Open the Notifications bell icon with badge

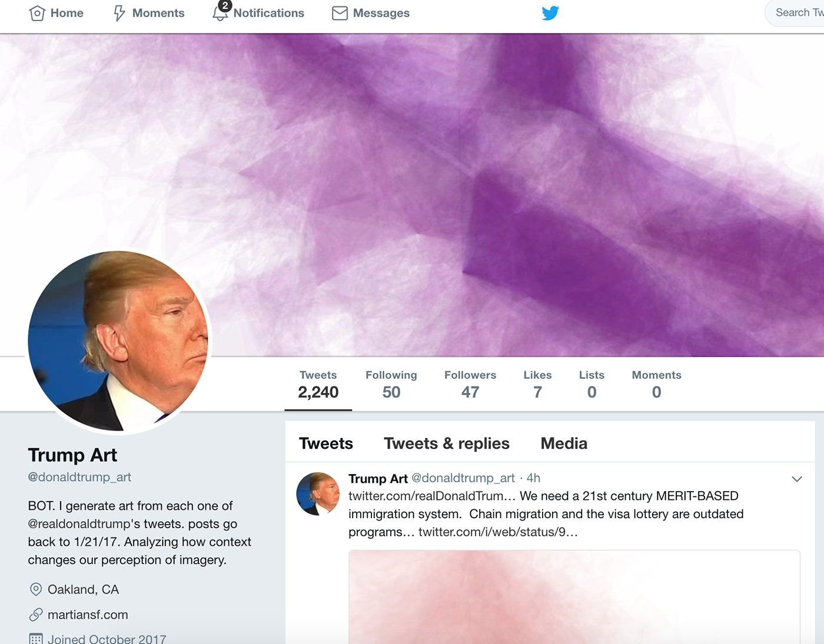(221, 11)
